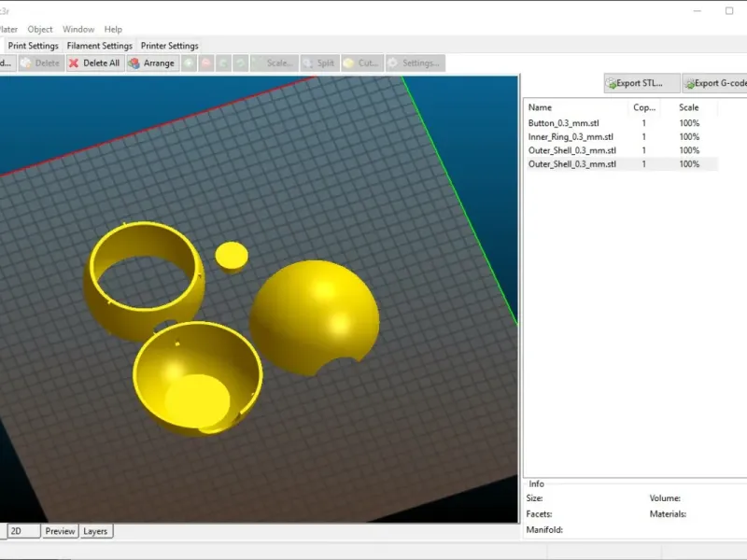Click the Delete All toolbar button
Viewport: 747px width, 560px height.
point(95,63)
